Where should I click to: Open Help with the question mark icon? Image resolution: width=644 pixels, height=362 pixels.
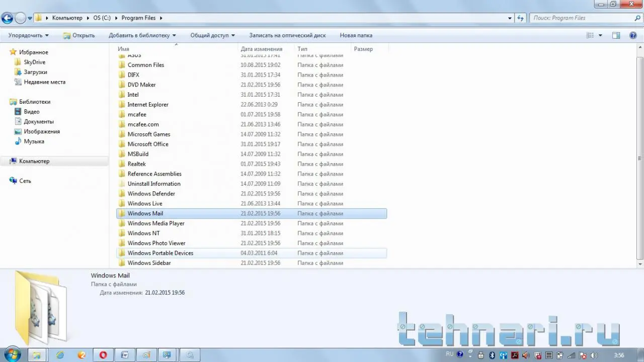pos(633,35)
